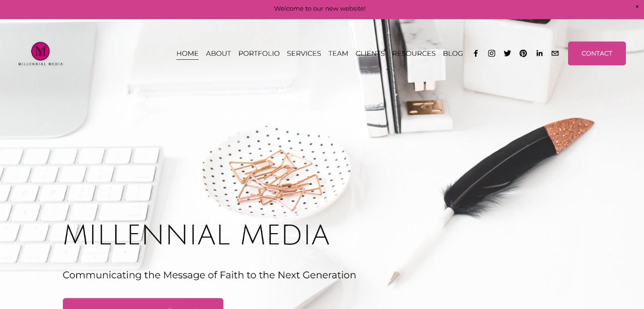Open the Facebook social icon

(475, 53)
